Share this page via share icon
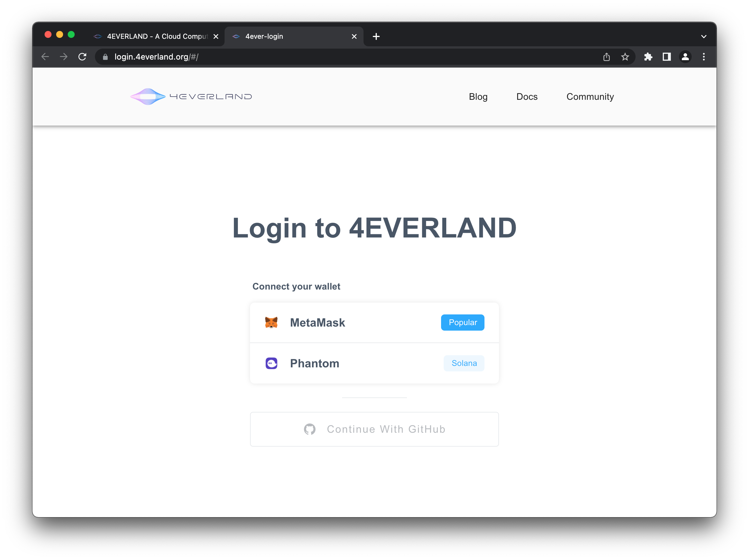The width and height of the screenshot is (749, 560). (x=606, y=57)
